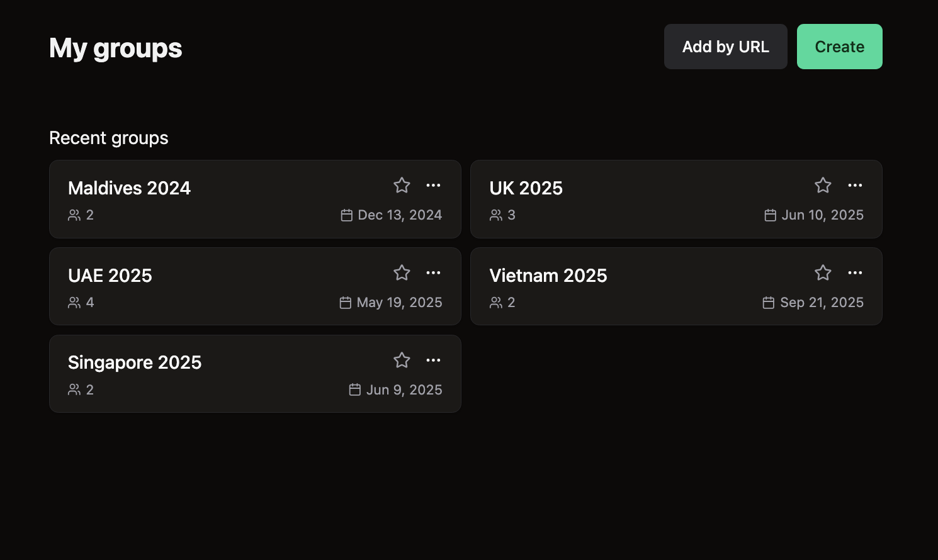
Task: Go to the UAE 2025 group
Action: (x=110, y=276)
